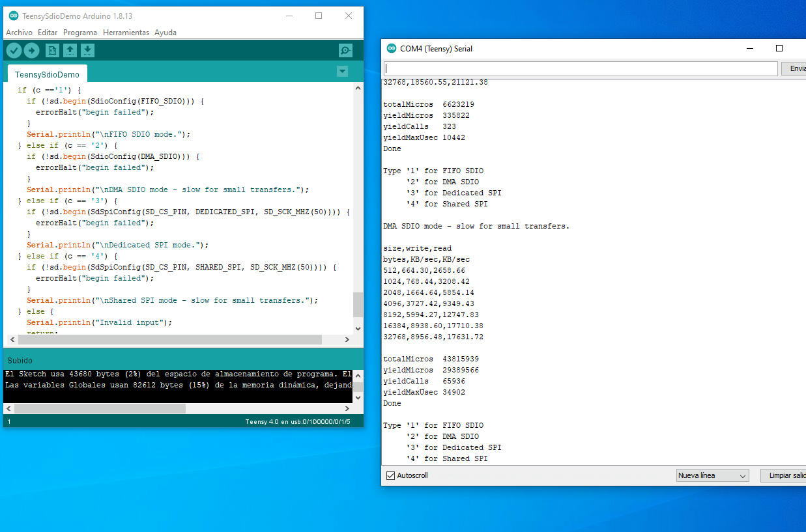Click serial output "yieldMicros 335822"
Image resolution: width=806 pixels, height=532 pixels.
click(x=426, y=115)
